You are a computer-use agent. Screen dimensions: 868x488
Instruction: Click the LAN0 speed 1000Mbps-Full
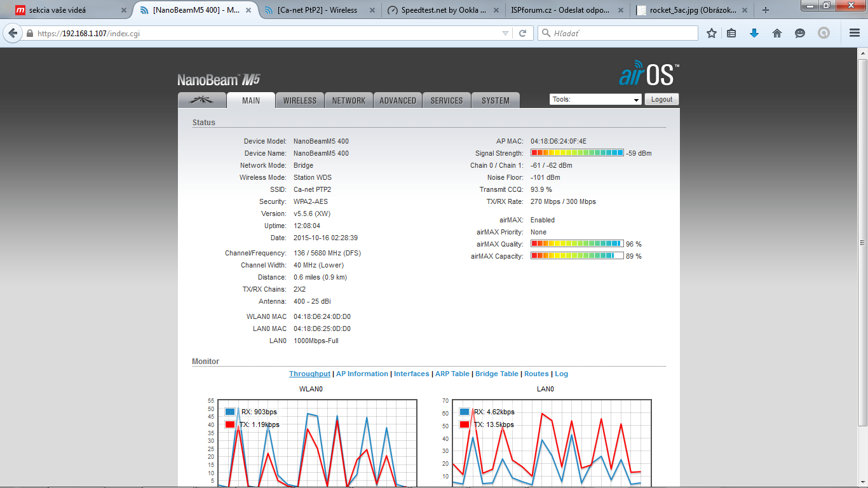[316, 341]
